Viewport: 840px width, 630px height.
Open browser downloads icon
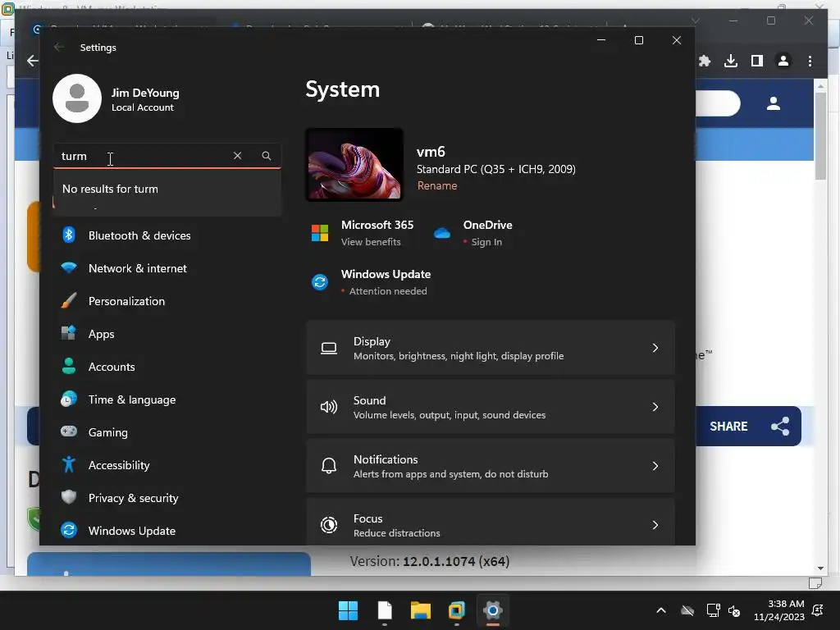pos(731,61)
